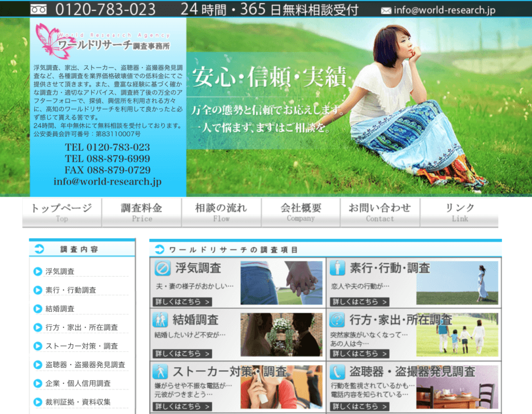Select 企業・個人信用調査 in the sidebar
The width and height of the screenshot is (532, 414).
pos(78,383)
